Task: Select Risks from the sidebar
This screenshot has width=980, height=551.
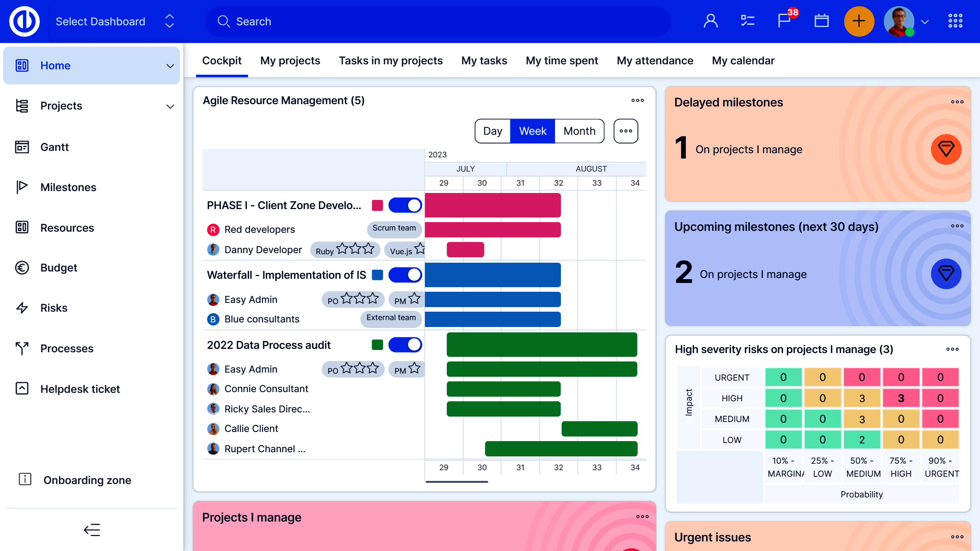Action: point(54,308)
